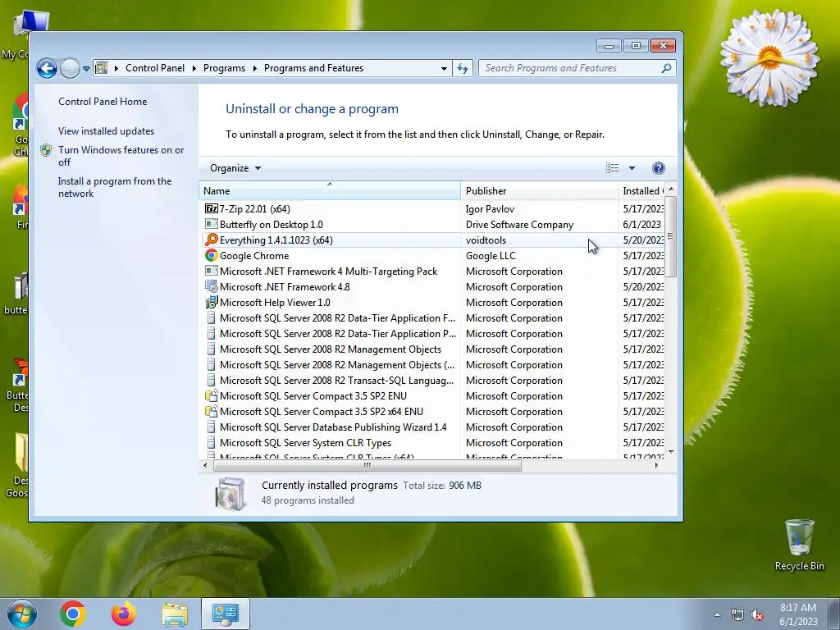This screenshot has width=840, height=630.
Task: Click the Change your view icon
Action: (x=612, y=168)
